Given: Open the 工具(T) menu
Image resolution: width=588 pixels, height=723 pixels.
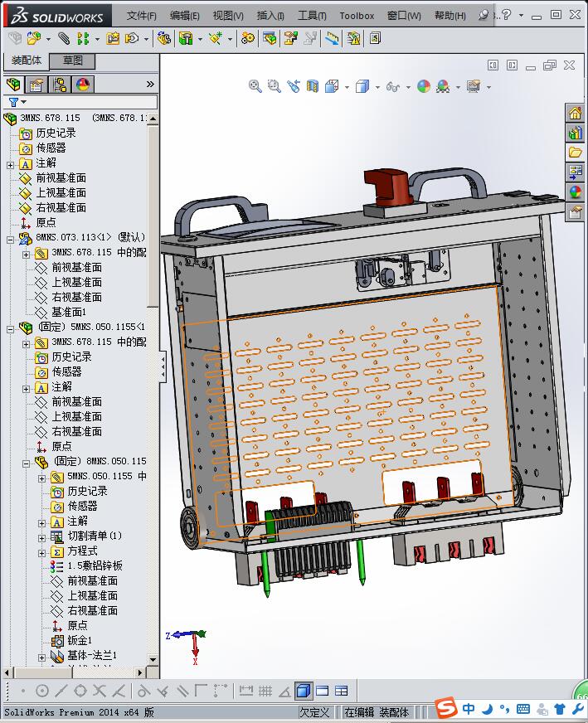Looking at the screenshot, I should pos(312,16).
